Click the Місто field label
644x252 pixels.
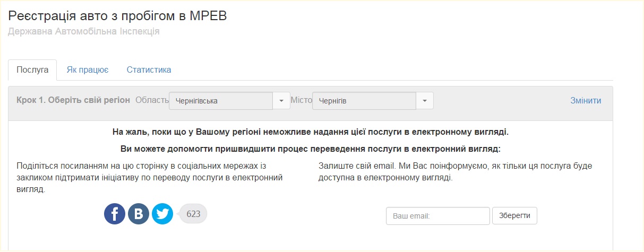301,100
